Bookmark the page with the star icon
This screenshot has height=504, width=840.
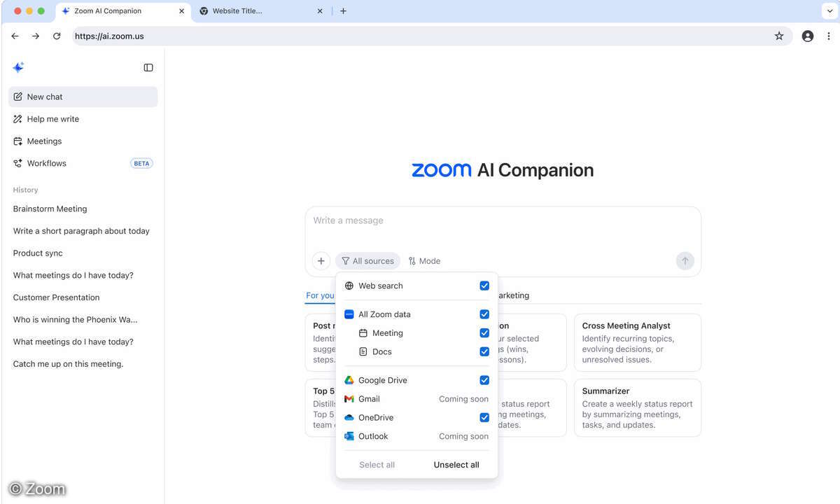pos(779,36)
